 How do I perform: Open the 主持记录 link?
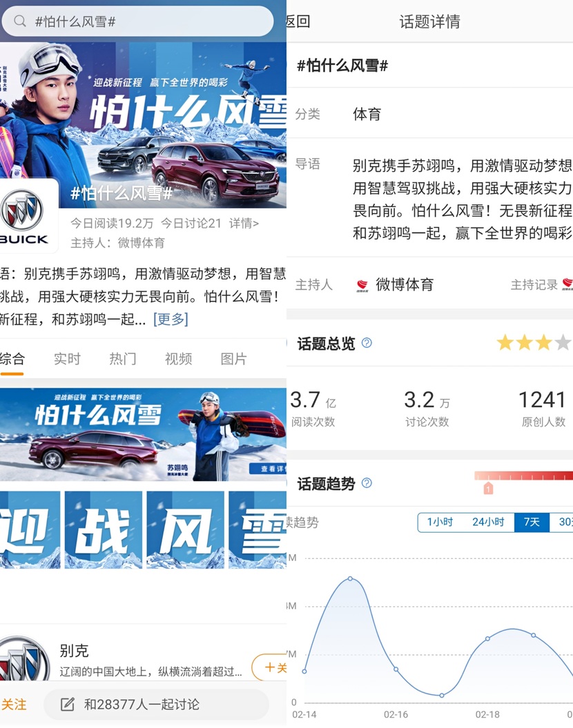534,284
